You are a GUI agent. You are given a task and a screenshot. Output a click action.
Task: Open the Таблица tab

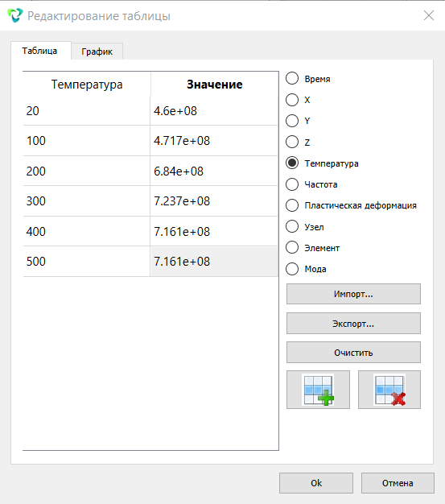click(x=40, y=51)
